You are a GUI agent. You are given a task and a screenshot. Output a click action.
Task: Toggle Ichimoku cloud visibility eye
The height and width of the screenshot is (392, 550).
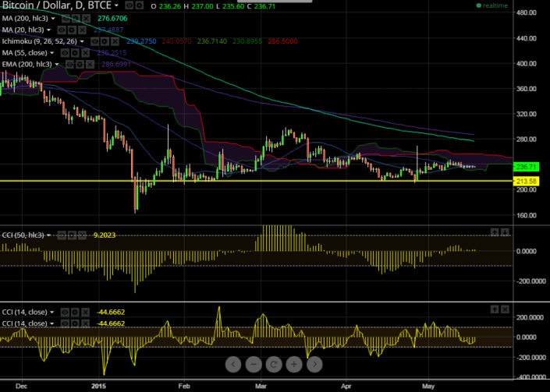[94, 41]
